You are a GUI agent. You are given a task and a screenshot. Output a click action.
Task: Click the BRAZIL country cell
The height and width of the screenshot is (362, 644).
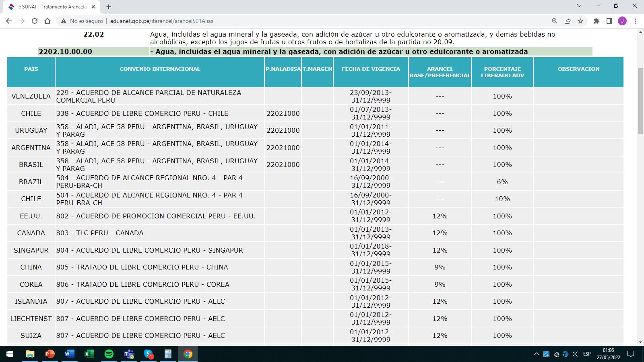click(x=31, y=182)
